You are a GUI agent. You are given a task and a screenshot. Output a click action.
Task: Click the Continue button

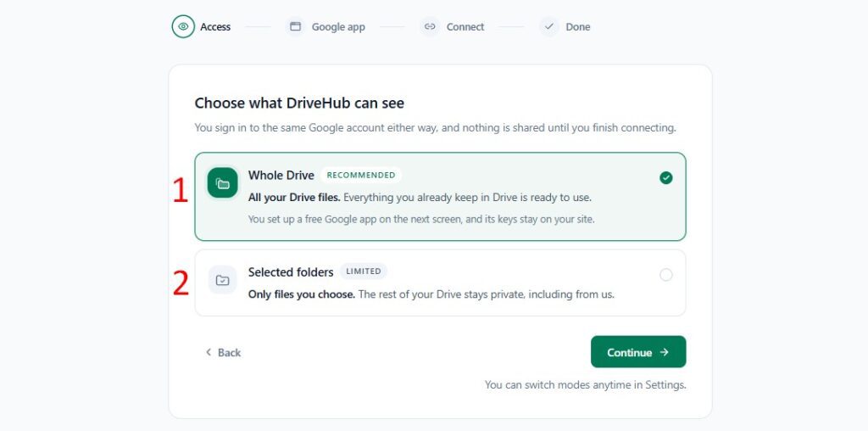tap(638, 352)
